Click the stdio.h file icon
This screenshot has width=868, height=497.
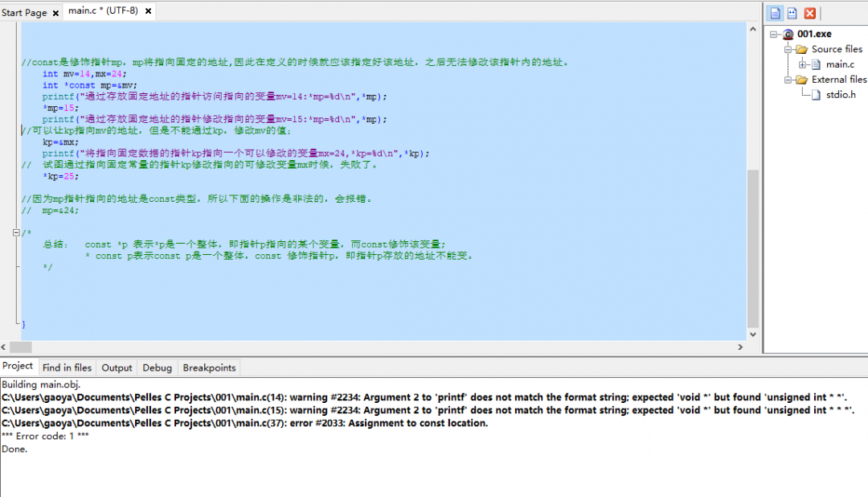816,96
